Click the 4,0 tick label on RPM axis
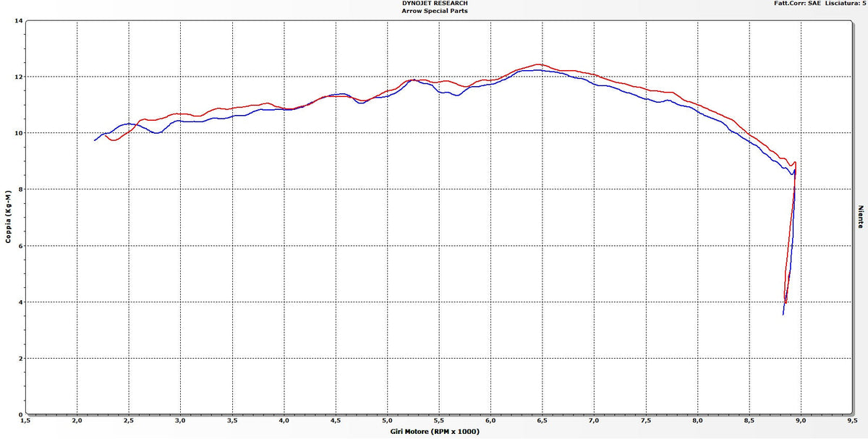 [284, 420]
